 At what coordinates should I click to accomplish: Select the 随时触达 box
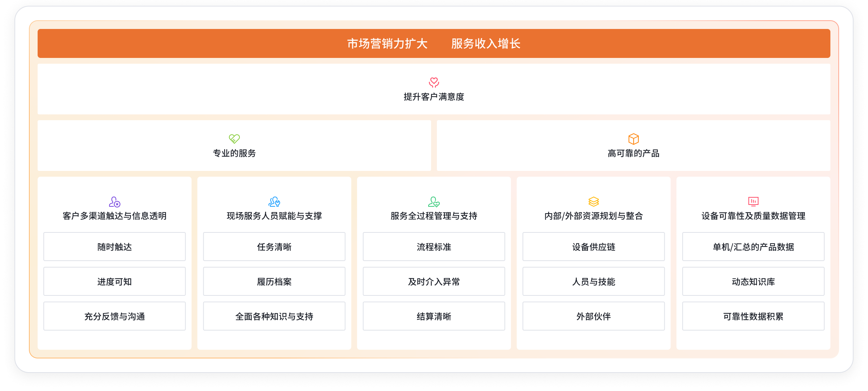tap(114, 247)
